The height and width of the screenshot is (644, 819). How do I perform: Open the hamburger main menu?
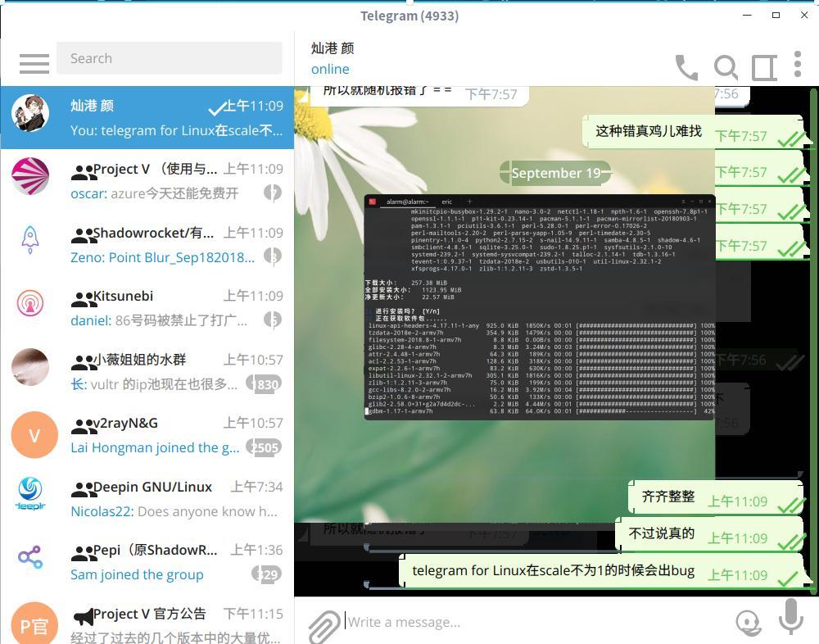34,63
